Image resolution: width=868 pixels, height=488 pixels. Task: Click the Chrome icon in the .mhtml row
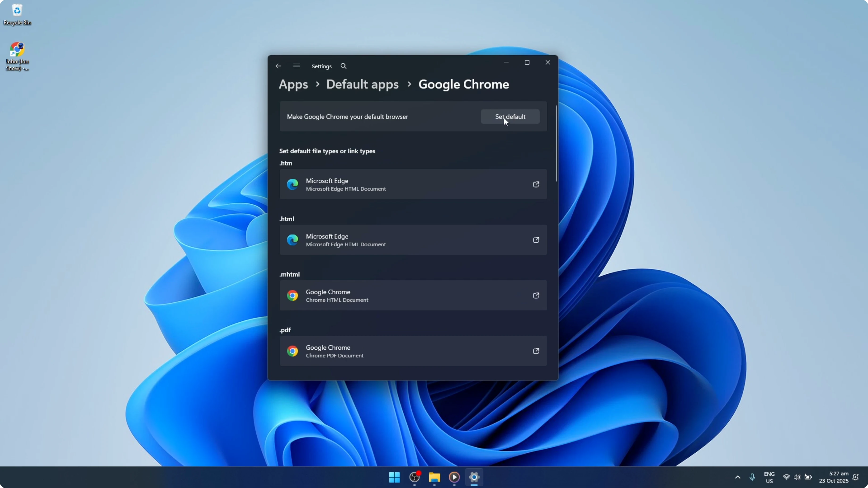292,295
